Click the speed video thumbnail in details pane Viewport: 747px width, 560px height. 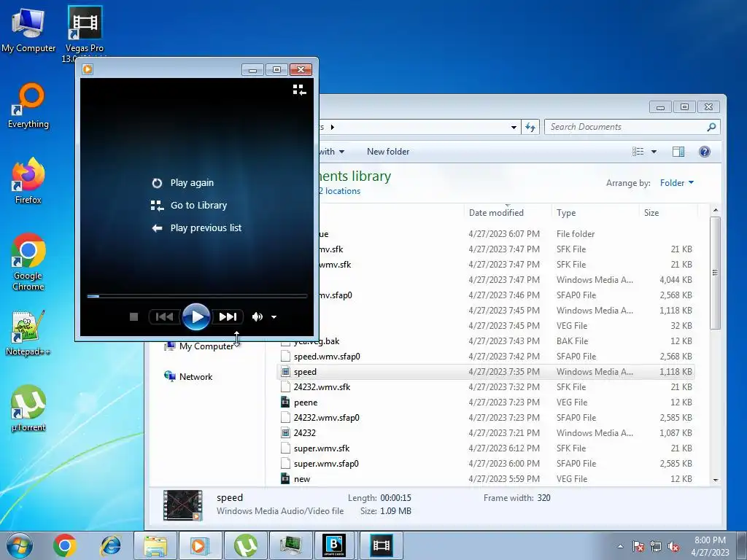(183, 505)
